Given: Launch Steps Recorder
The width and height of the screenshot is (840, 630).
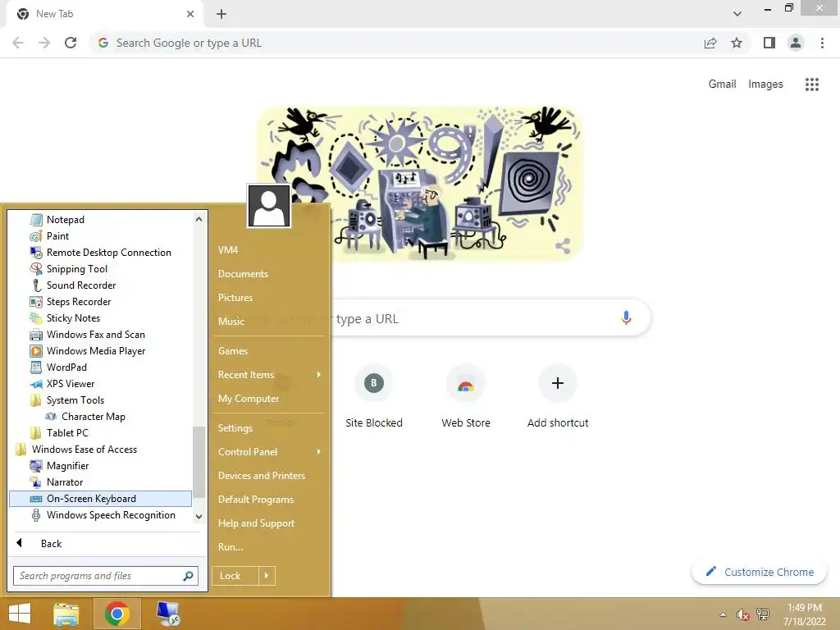Looking at the screenshot, I should [79, 302].
